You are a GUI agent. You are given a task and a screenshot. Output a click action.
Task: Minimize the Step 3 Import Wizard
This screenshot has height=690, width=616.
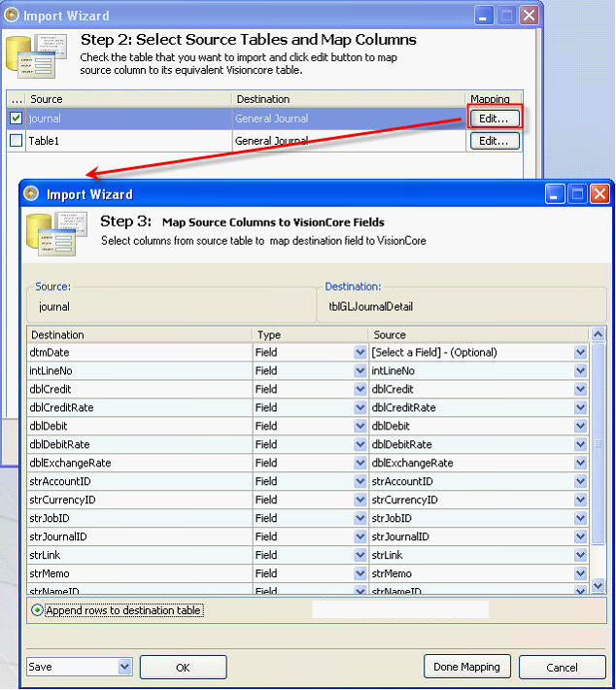(555, 194)
